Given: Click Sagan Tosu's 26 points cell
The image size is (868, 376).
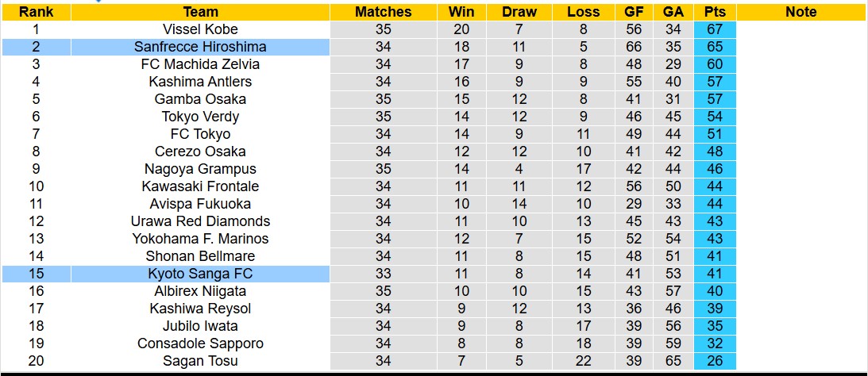Looking at the screenshot, I should point(714,361).
